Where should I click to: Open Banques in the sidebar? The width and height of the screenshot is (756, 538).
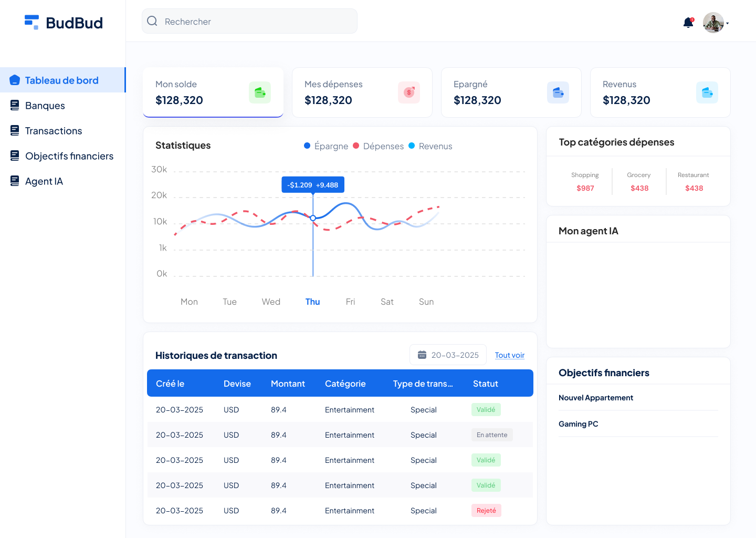pyautogui.click(x=45, y=106)
